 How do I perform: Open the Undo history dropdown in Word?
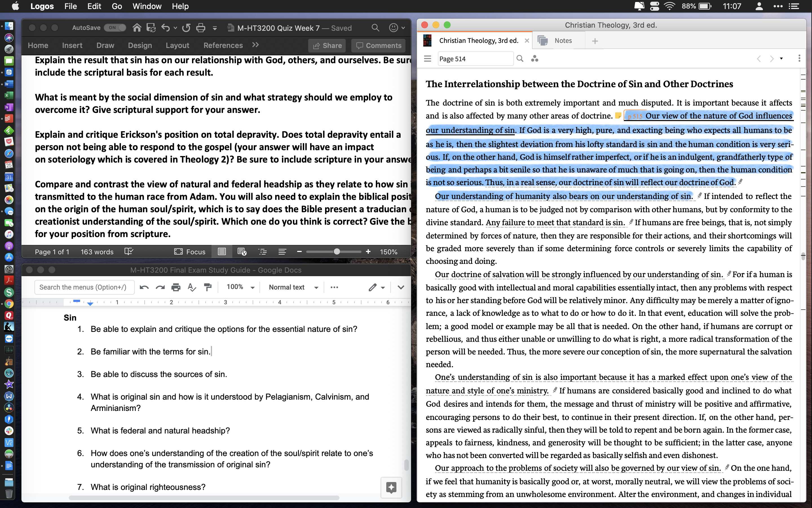click(x=175, y=28)
